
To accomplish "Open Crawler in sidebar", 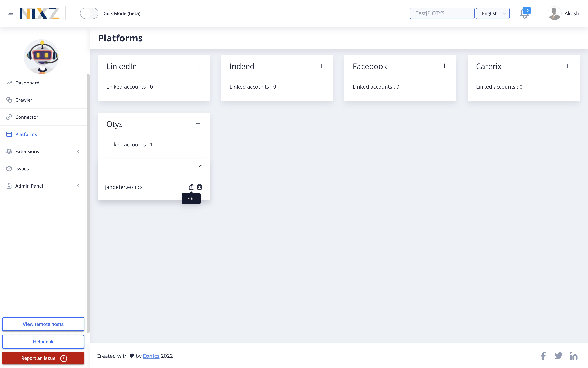I will 44,100.
